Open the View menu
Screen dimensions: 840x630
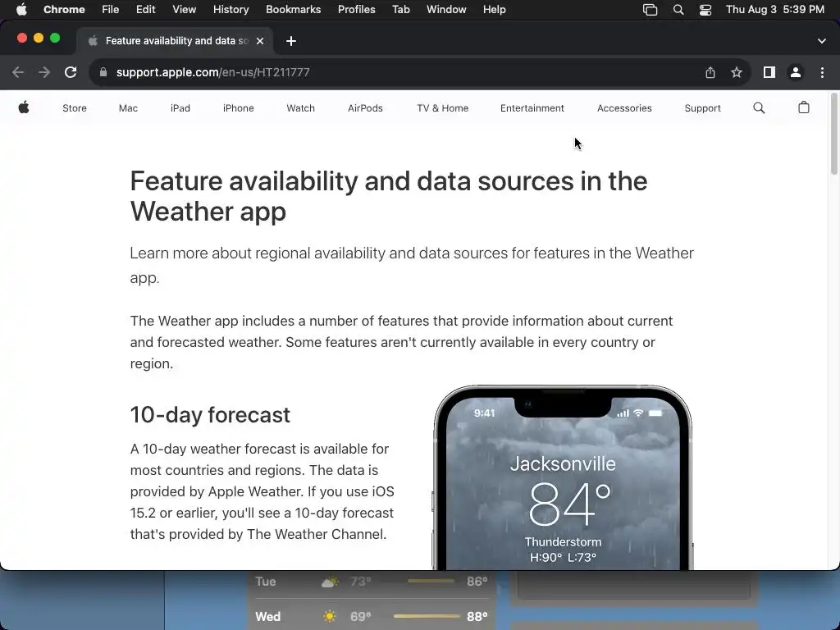tap(184, 10)
